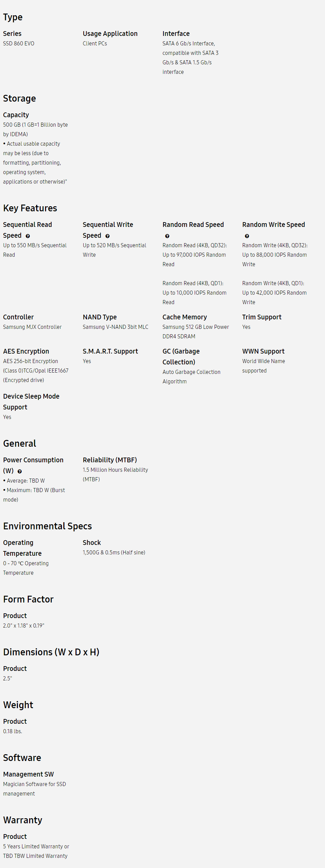Click the Interface spec label
Screen dimensions: 325x868
coord(176,34)
